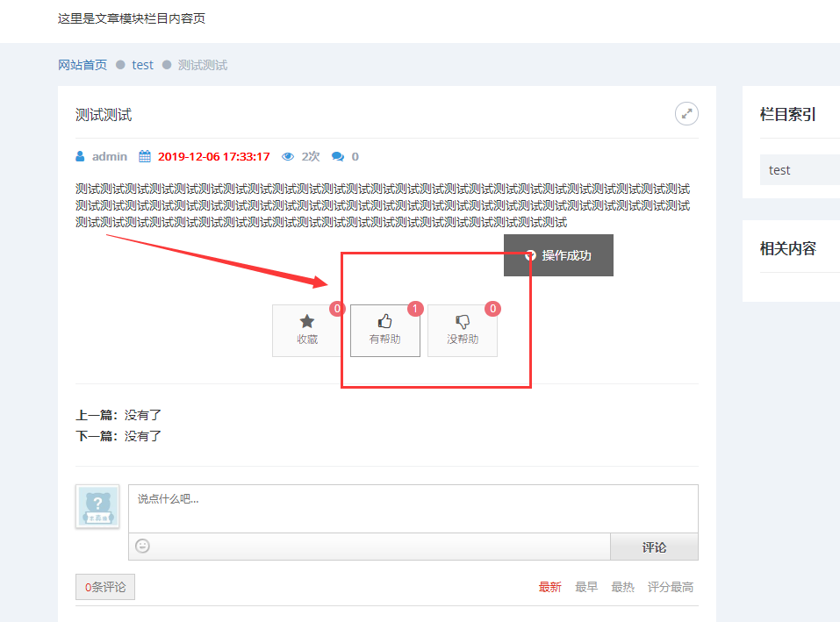840x622 pixels.
Task: Click the 操作成功 notification toast
Action: click(x=558, y=255)
